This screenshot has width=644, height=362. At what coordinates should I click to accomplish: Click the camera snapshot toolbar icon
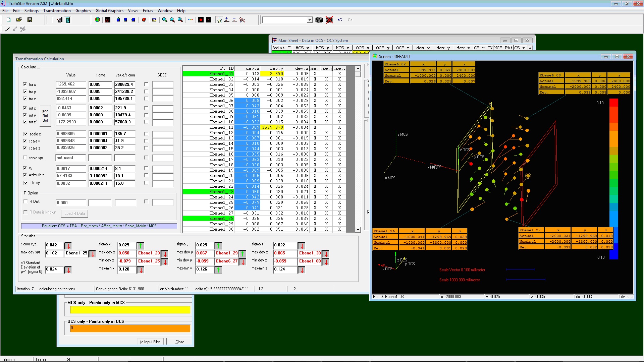pos(319,20)
